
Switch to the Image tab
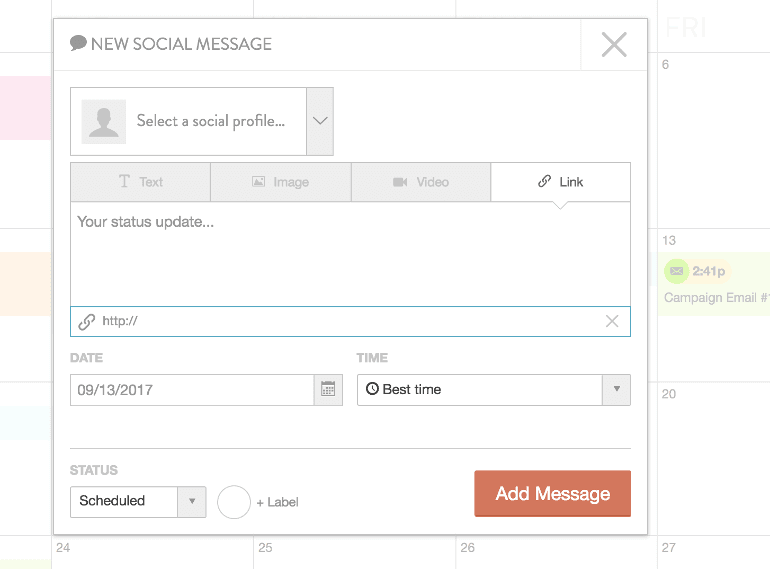pyautogui.click(x=280, y=182)
